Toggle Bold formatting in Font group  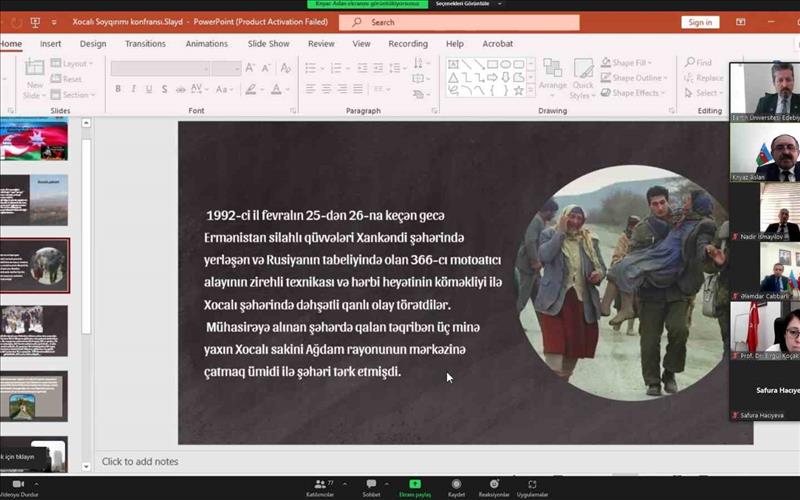tap(118, 89)
